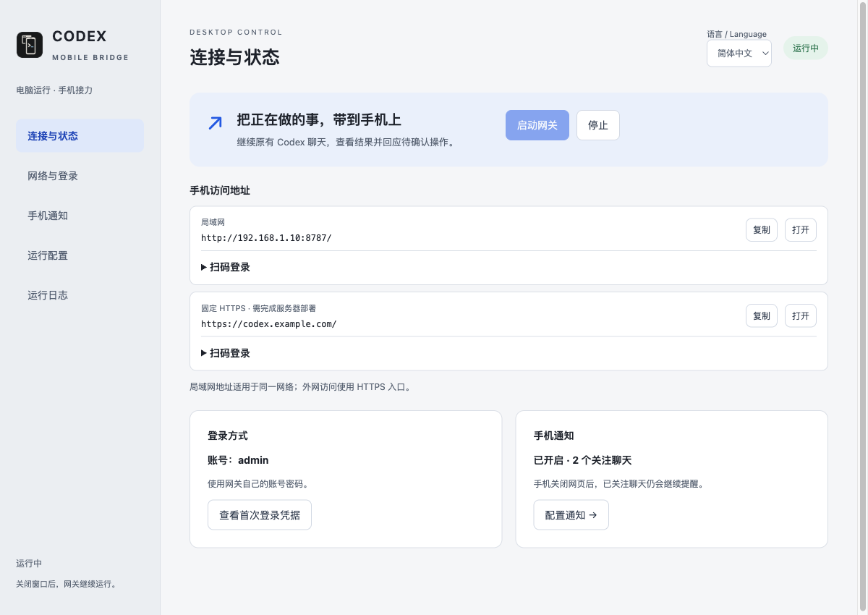
Task: Click 查看首次登录凭据 button
Action: click(x=260, y=515)
